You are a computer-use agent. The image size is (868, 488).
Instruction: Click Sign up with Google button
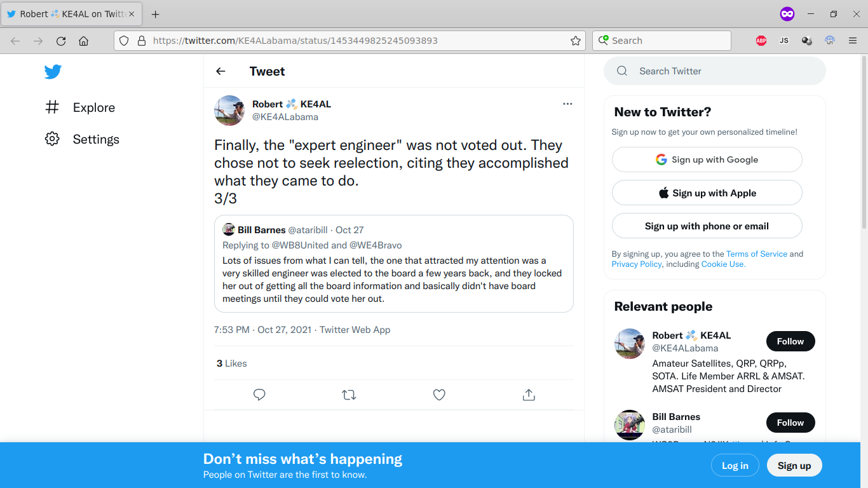click(707, 159)
